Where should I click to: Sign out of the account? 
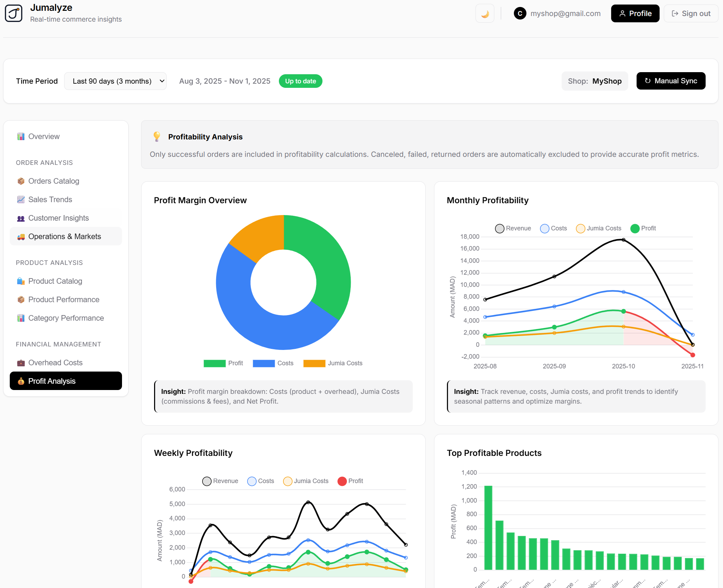coord(691,13)
